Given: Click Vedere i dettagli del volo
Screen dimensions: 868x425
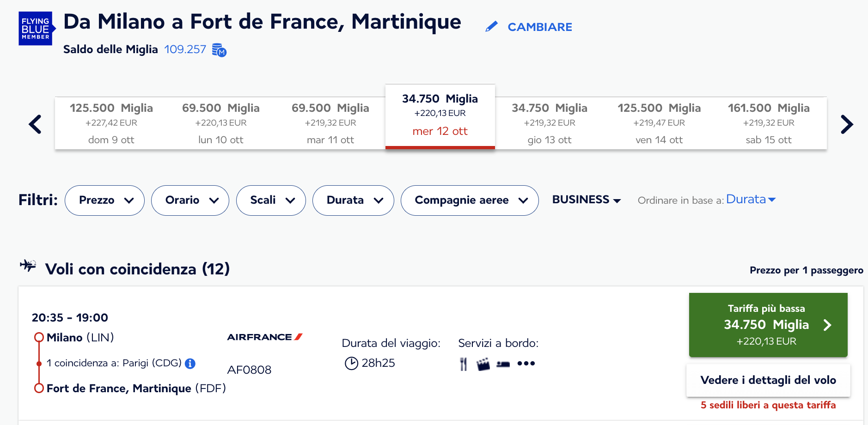Looking at the screenshot, I should click(x=768, y=380).
